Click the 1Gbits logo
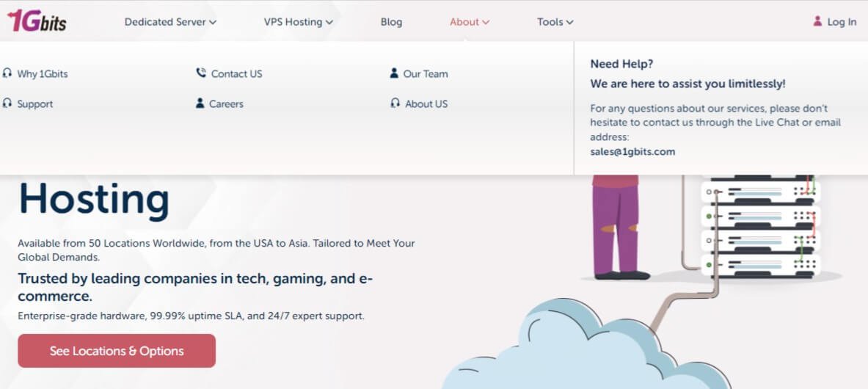868x389 pixels. coord(37,21)
